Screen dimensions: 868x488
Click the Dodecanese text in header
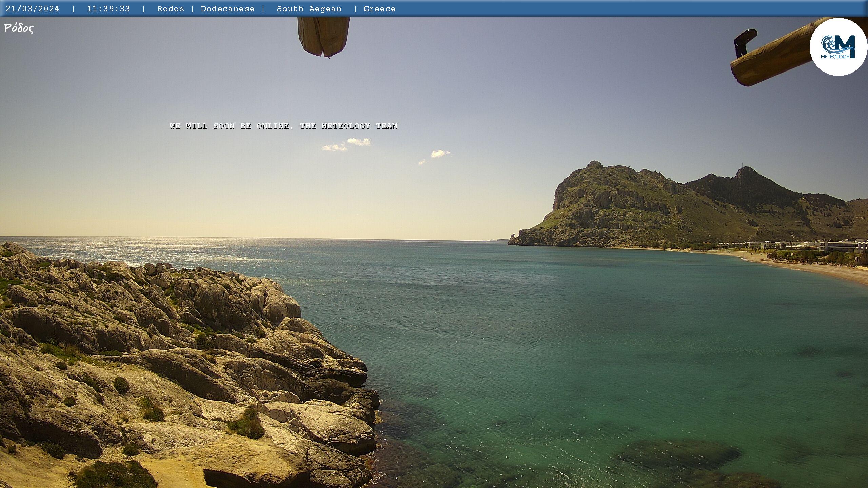228,9
